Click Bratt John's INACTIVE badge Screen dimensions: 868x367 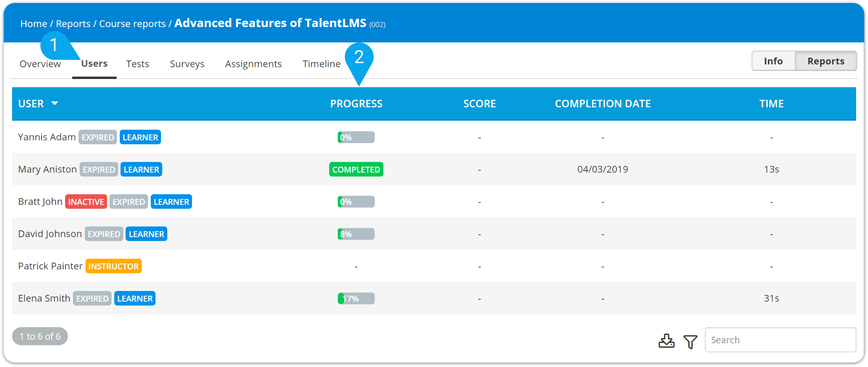86,202
